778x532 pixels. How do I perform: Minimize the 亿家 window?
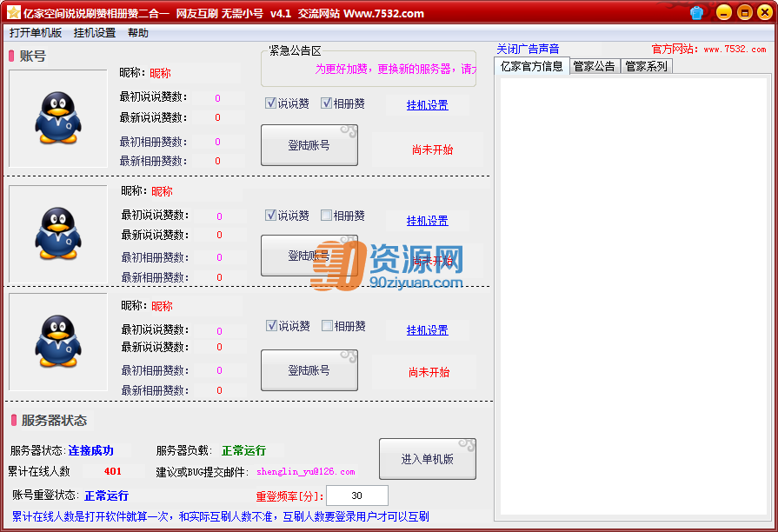pos(724,12)
